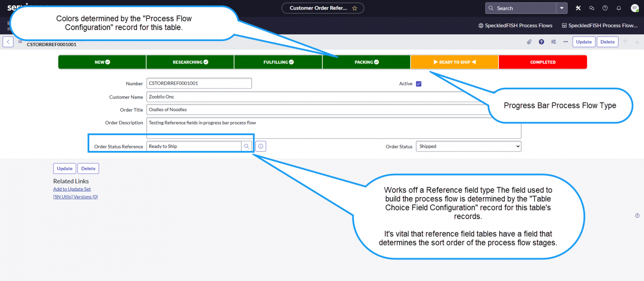Open the more options ellipsis menu

566,42
